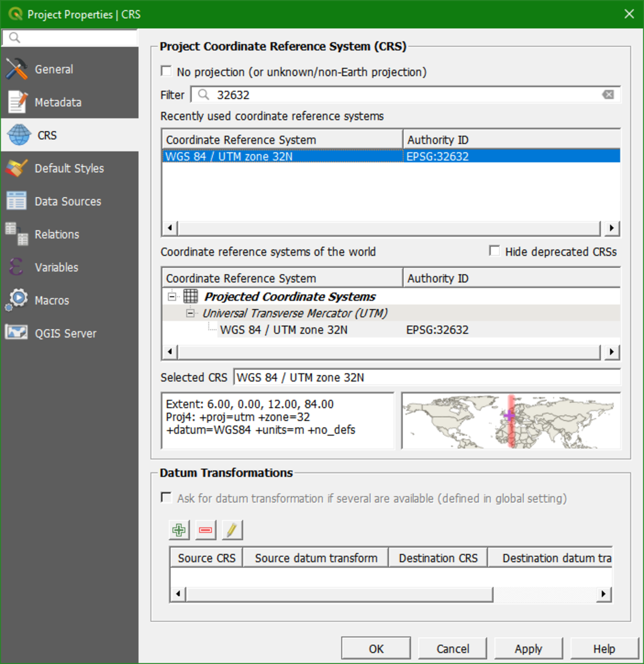The image size is (644, 664).
Task: Select the Variables page epsilon icon
Action: [x=17, y=267]
